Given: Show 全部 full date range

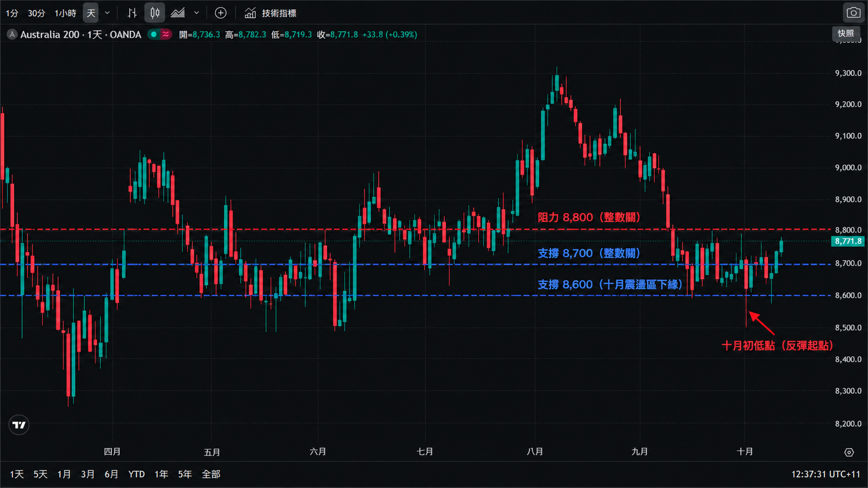Looking at the screenshot, I should click(211, 474).
